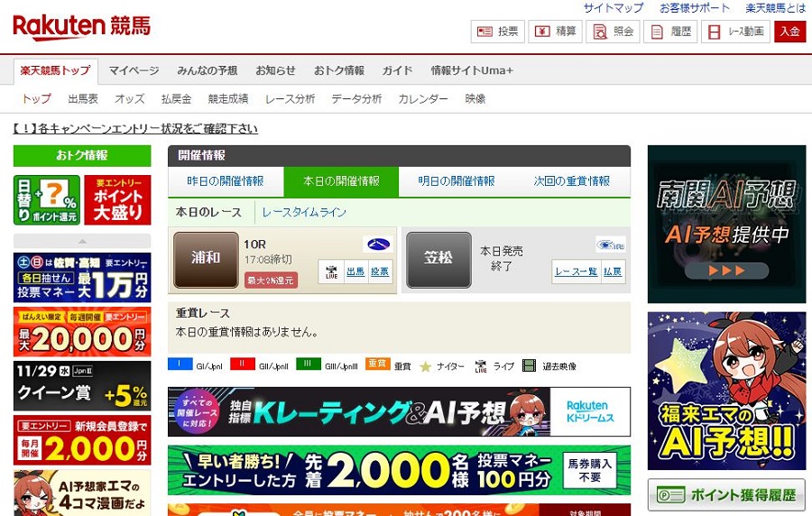This screenshot has height=516, width=812.
Task: Open 笠松 払戻 link
Action: [612, 272]
